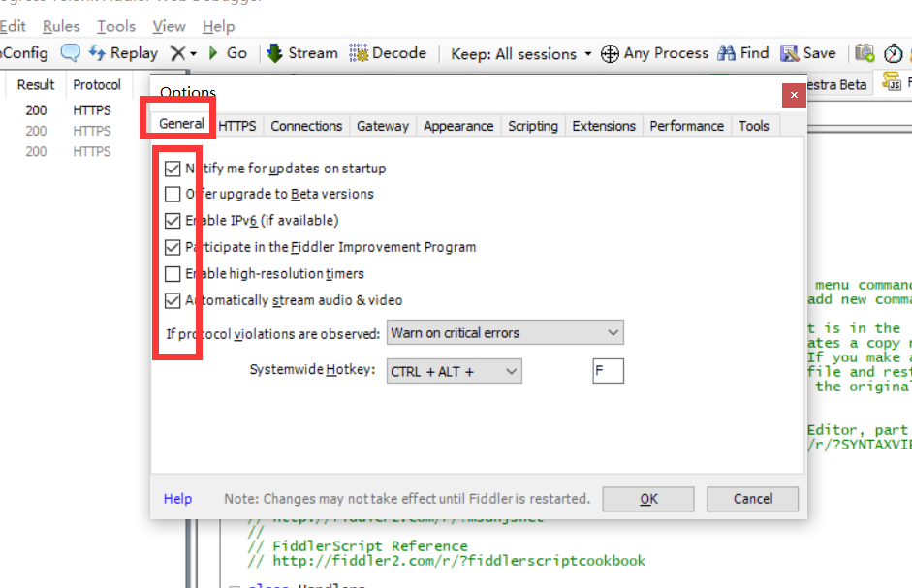Switch to the Extensions tab
This screenshot has width=912, height=588.
604,126
